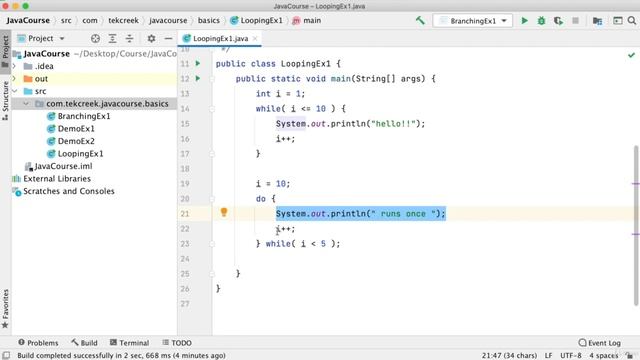Close the LoopingEx1.java tab

coord(255,38)
